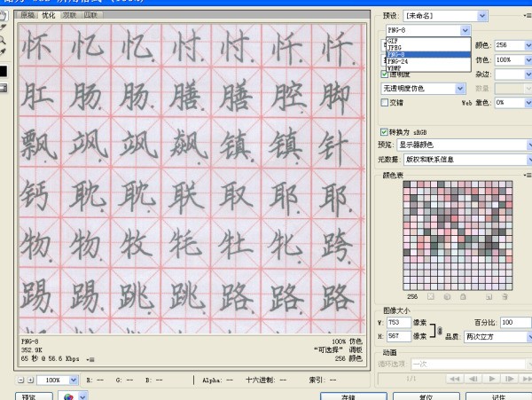Choose PNG-8 highlighted list entry

pos(428,54)
